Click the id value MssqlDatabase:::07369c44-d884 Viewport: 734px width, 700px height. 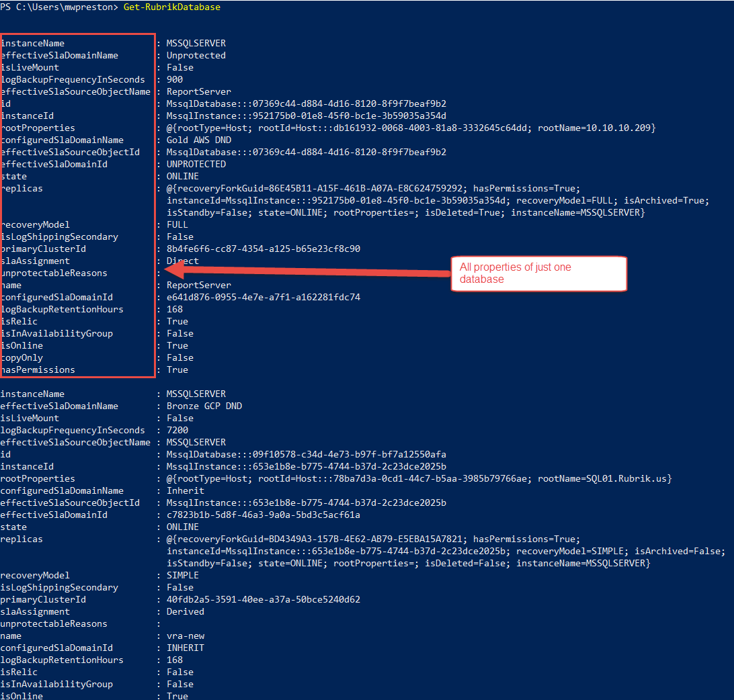pyautogui.click(x=307, y=104)
